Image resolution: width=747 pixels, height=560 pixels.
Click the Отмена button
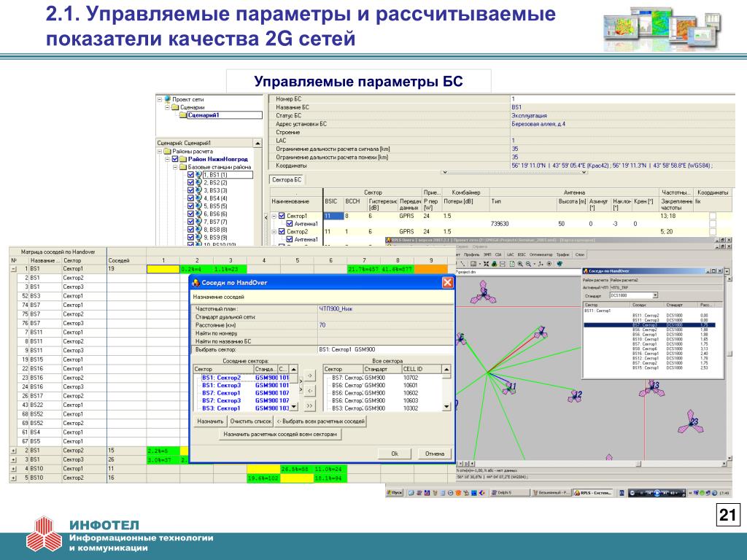pos(435,454)
